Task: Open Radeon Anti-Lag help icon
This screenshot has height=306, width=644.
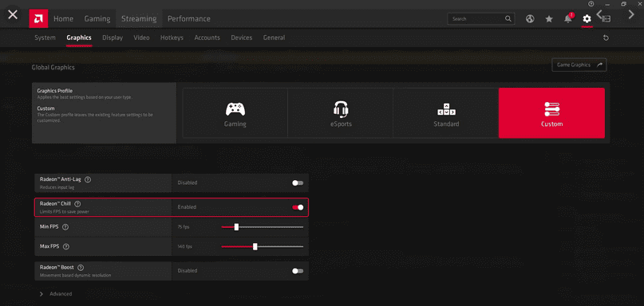Action: click(x=88, y=179)
